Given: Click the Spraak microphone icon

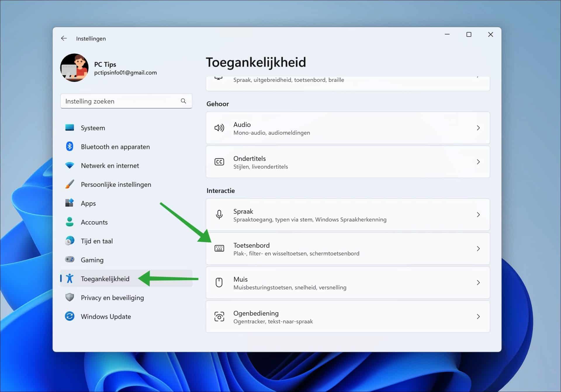Looking at the screenshot, I should pyautogui.click(x=219, y=215).
